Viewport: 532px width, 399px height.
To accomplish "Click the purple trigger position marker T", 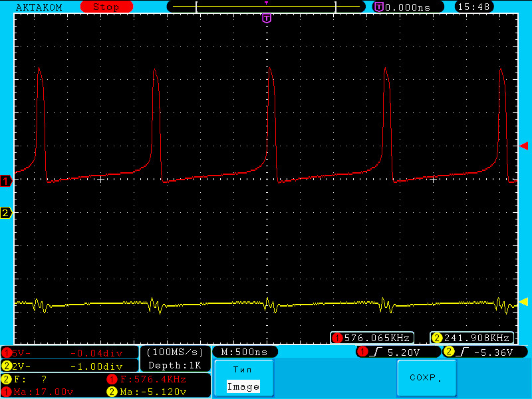I will point(267,19).
